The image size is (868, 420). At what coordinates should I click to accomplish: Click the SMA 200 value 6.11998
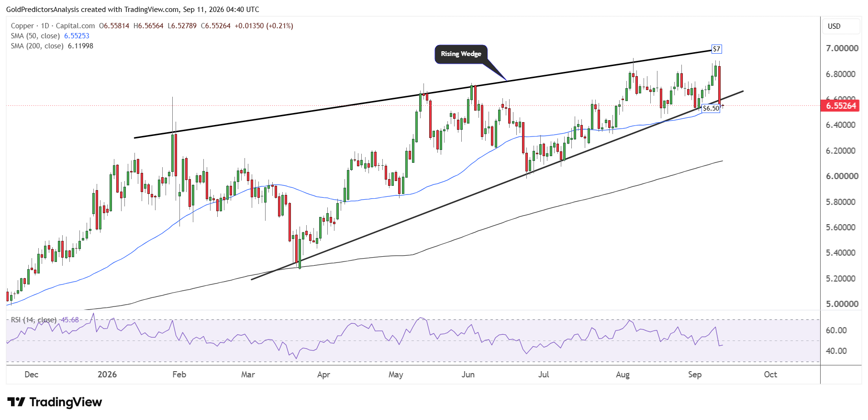80,46
